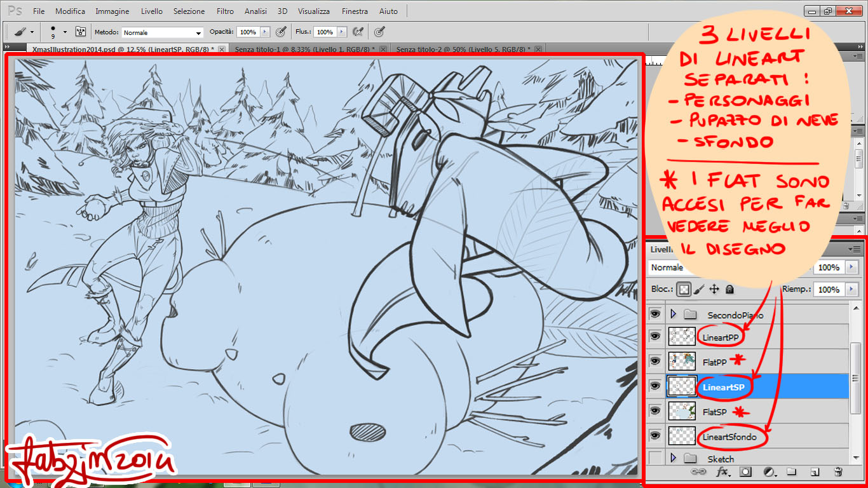Open the Filtro menu
Image resolution: width=868 pixels, height=488 pixels.
tap(225, 11)
